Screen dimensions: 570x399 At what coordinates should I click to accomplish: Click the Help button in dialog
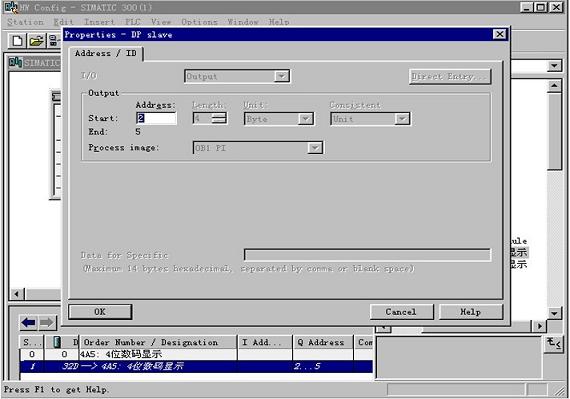pyautogui.click(x=471, y=312)
